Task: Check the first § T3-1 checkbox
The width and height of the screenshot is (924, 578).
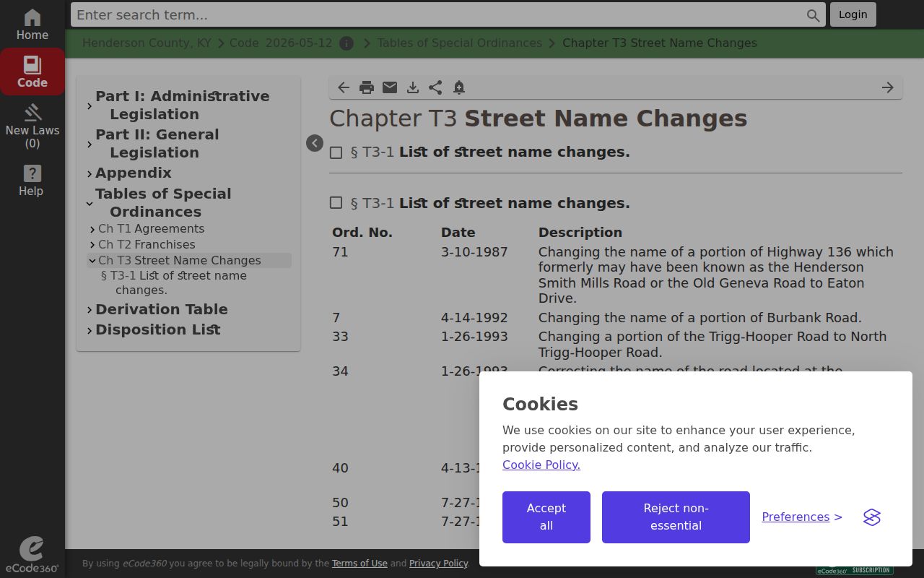Action: coord(336,152)
